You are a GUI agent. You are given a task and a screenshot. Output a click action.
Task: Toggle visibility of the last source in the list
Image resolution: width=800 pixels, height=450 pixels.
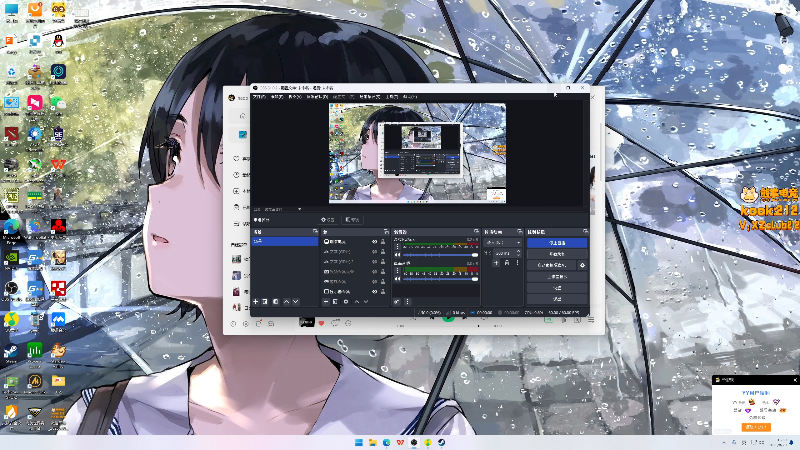click(374, 291)
